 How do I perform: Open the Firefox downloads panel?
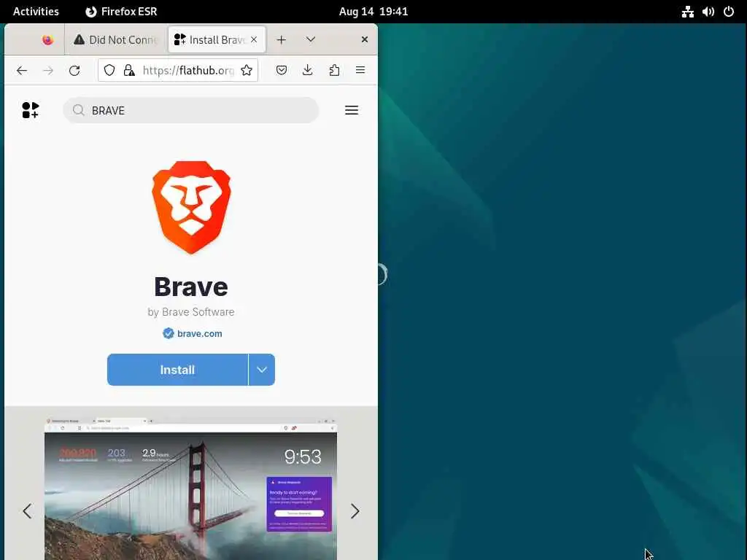(x=308, y=71)
